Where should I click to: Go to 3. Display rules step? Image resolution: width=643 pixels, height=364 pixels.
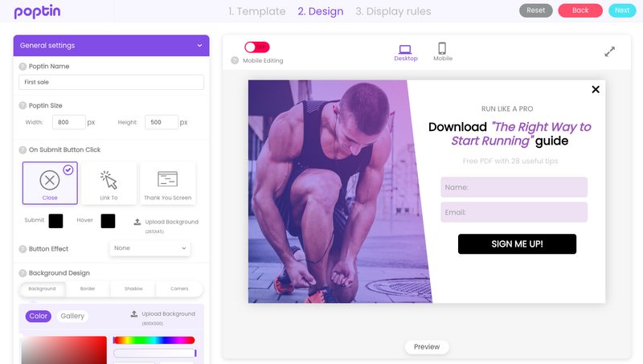click(x=393, y=11)
